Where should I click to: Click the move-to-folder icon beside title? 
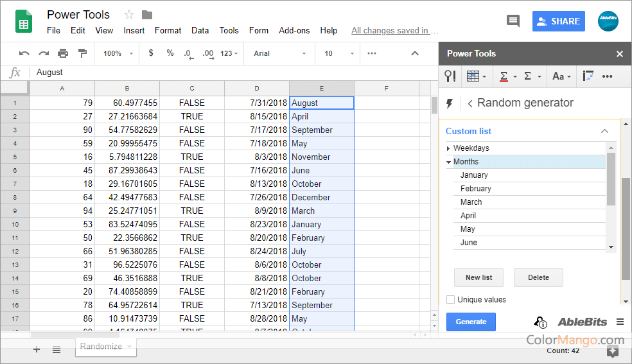coord(147,15)
